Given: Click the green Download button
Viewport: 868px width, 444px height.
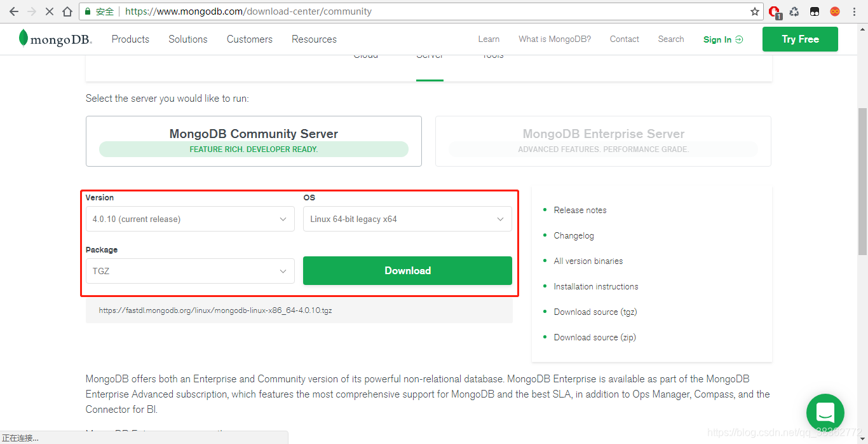Looking at the screenshot, I should [407, 270].
